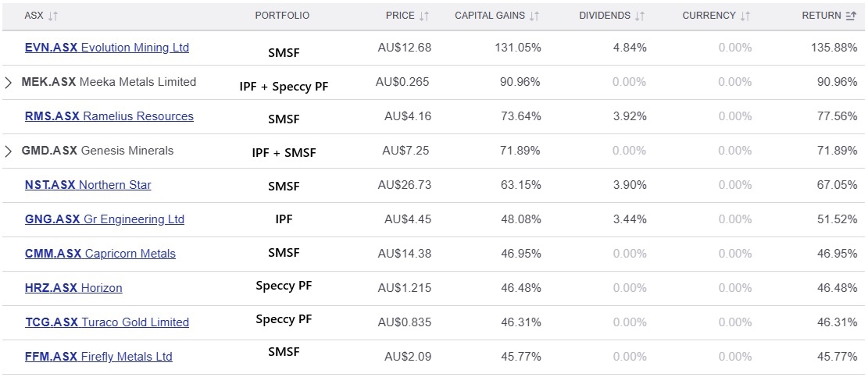Select the Evolution Mining 135.88% return cell

[x=834, y=48]
